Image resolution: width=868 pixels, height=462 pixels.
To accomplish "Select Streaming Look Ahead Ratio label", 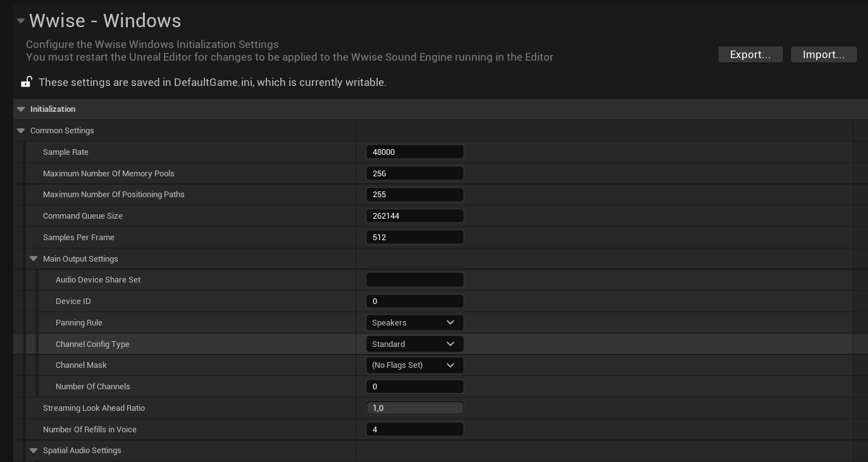I will [x=94, y=408].
